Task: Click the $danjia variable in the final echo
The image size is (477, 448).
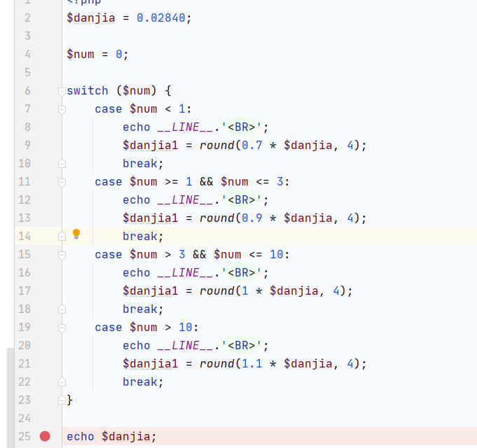Action: click(125, 437)
